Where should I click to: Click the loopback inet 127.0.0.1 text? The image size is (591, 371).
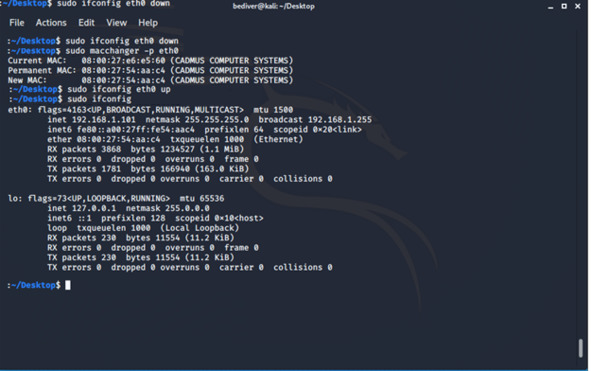pyautogui.click(x=82, y=208)
